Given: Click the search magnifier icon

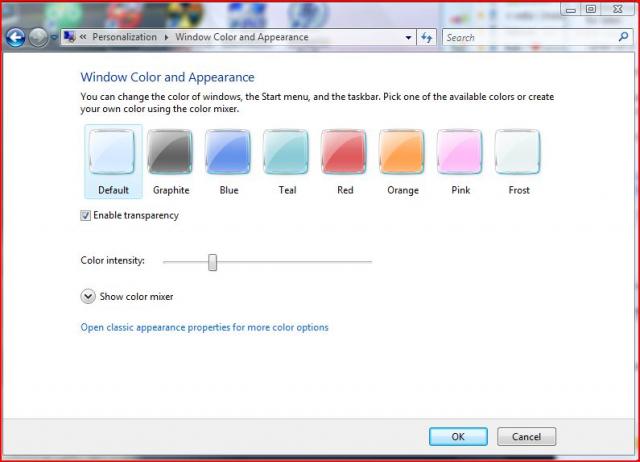Looking at the screenshot, I should (x=623, y=37).
